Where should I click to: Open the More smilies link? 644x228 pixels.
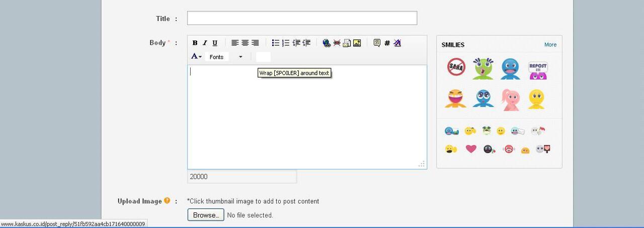(550, 45)
